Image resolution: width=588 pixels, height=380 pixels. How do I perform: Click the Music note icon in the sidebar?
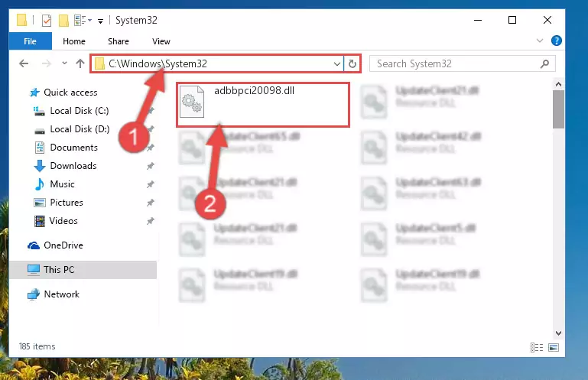click(39, 184)
